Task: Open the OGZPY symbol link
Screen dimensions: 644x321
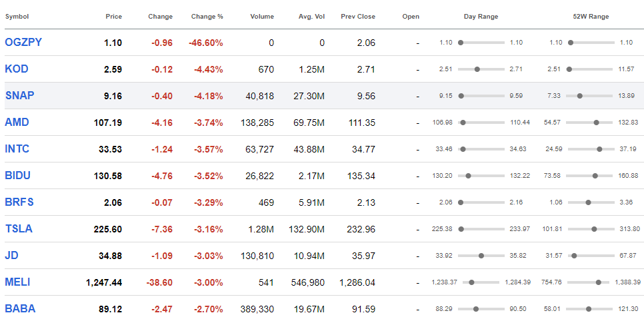Action: pyautogui.click(x=23, y=43)
